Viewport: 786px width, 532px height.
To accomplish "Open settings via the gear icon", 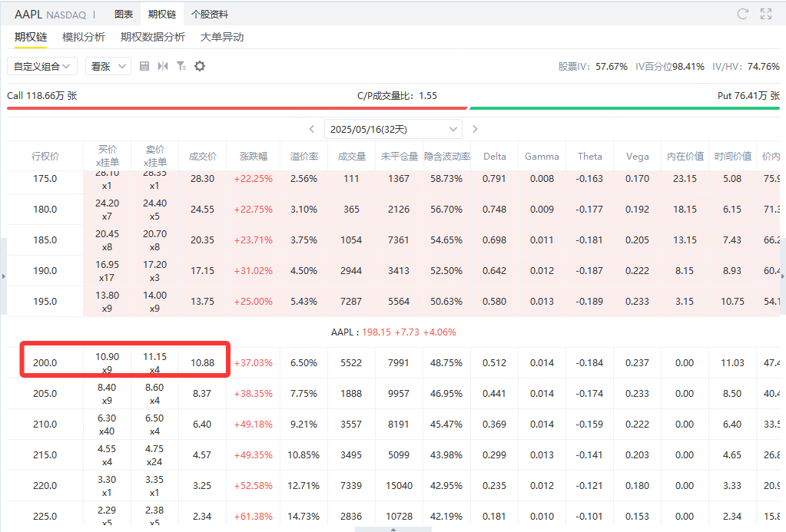I will click(x=200, y=66).
